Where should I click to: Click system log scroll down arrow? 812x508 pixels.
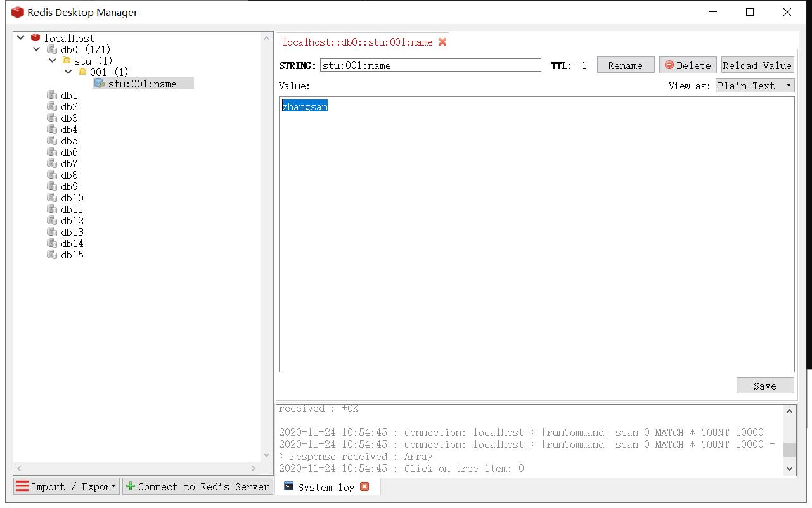click(789, 469)
